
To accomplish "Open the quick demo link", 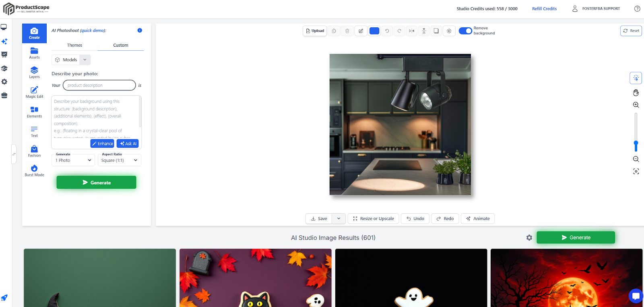I will (x=93, y=31).
